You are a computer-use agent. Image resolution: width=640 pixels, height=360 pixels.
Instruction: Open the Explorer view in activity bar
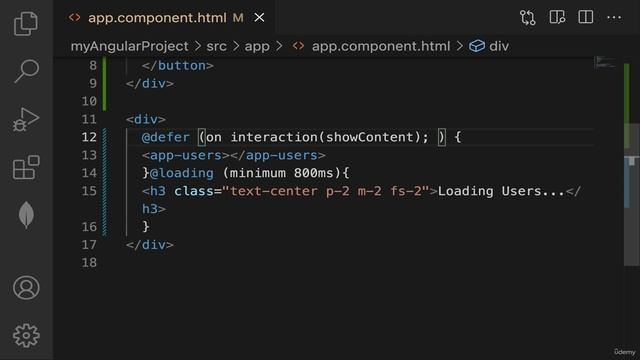(26, 23)
